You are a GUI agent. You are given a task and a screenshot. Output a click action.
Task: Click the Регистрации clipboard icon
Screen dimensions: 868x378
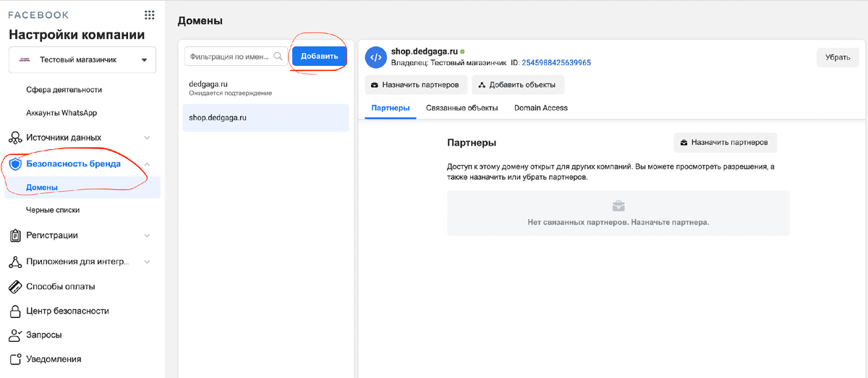point(14,235)
